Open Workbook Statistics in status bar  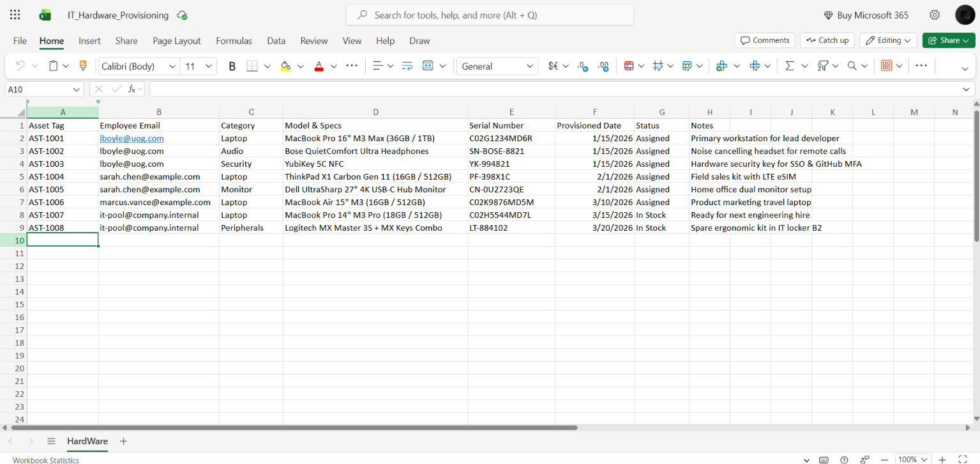coord(46,460)
